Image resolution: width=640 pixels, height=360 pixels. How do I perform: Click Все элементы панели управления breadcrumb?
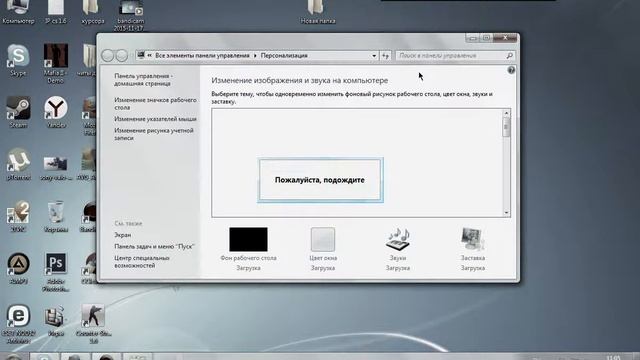click(x=202, y=56)
